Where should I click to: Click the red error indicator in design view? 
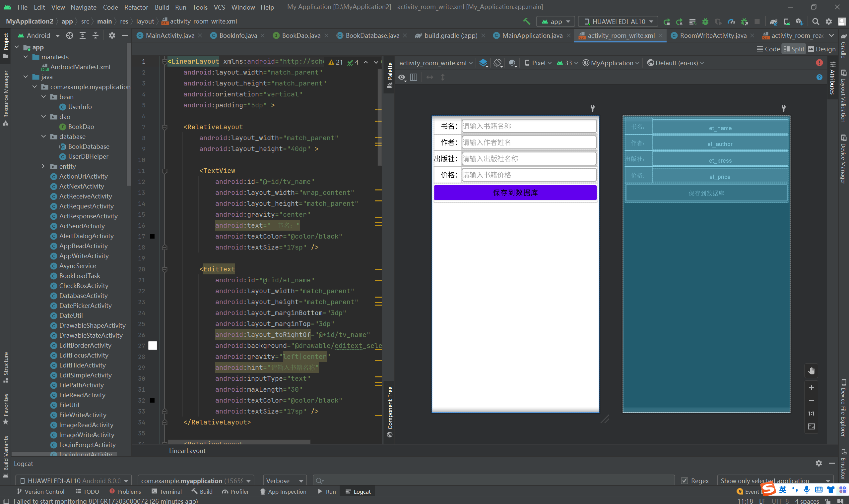(x=819, y=63)
